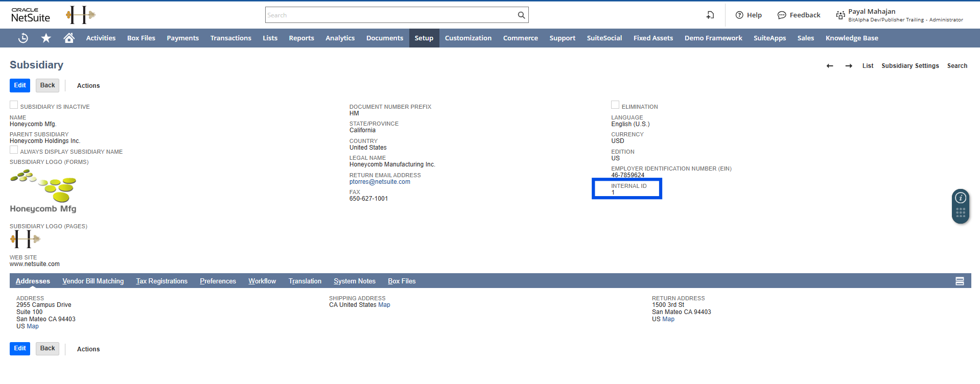
Task: Click the Honeycomb Mfg forms logo image
Action: pos(43,191)
